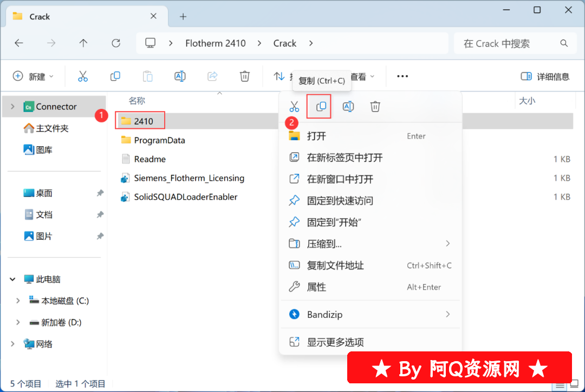The image size is (585, 392).
Task: Click Delete icon in context menu
Action: pos(375,107)
